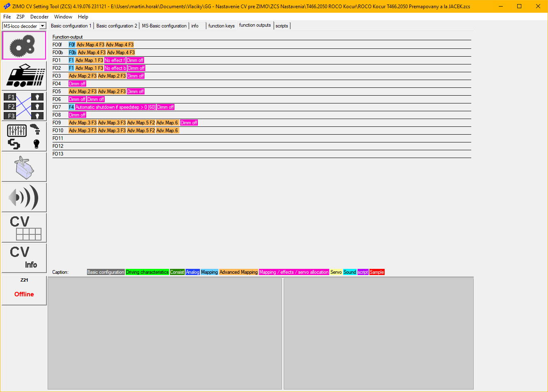Screen dimensions: 548x392
Task: Open the CV table list icon
Action: 24,228
